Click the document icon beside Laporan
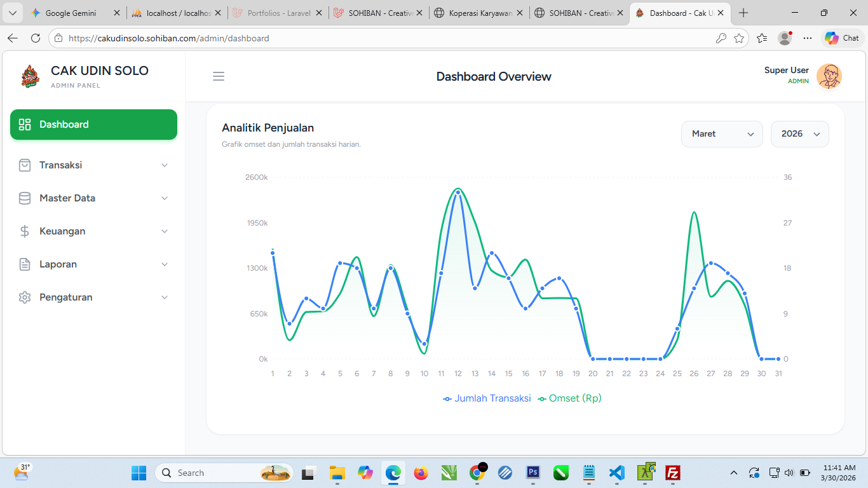This screenshot has width=868, height=488. point(25,264)
